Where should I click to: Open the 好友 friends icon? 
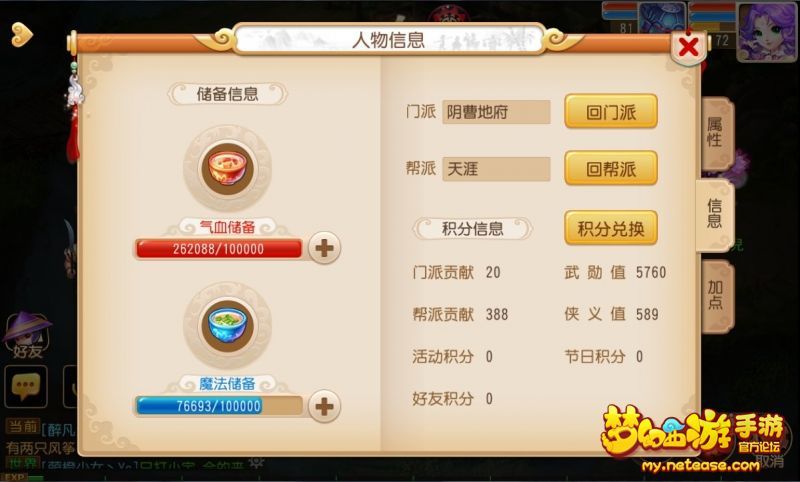point(27,335)
